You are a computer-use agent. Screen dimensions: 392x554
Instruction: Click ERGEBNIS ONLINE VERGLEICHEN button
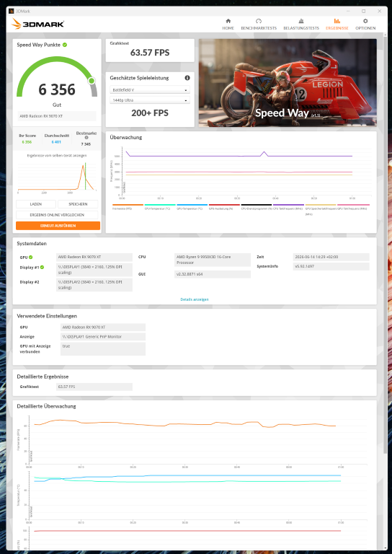point(57,215)
